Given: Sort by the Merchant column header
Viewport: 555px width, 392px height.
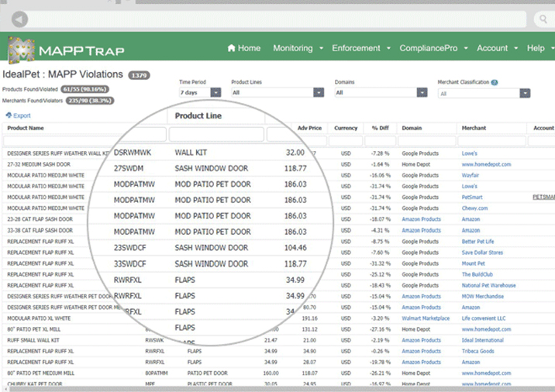Looking at the screenshot, I should [474, 128].
